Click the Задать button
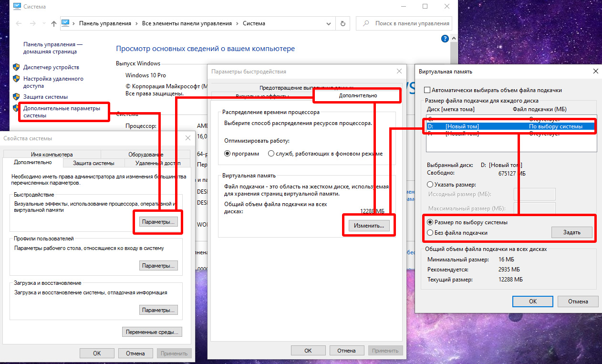The width and height of the screenshot is (602, 364). click(572, 232)
